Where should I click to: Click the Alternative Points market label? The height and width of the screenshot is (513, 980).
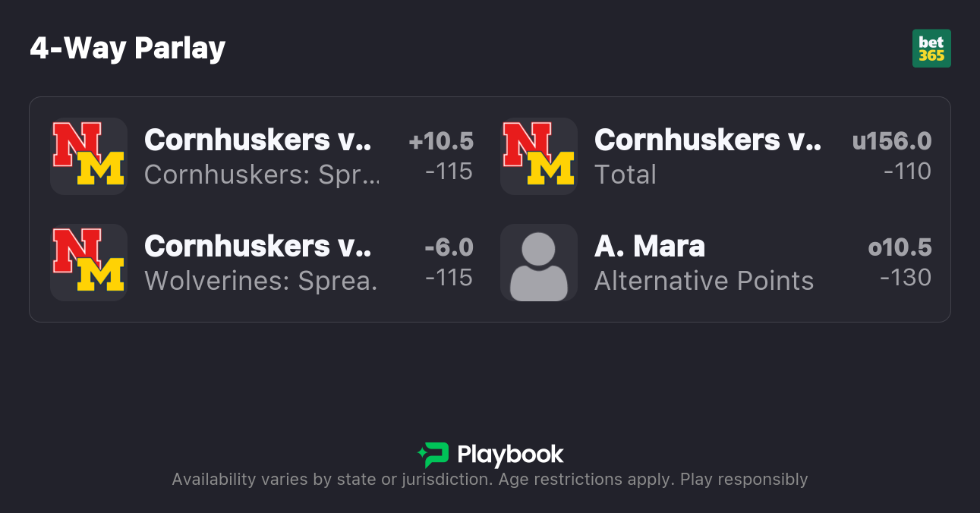click(x=704, y=281)
